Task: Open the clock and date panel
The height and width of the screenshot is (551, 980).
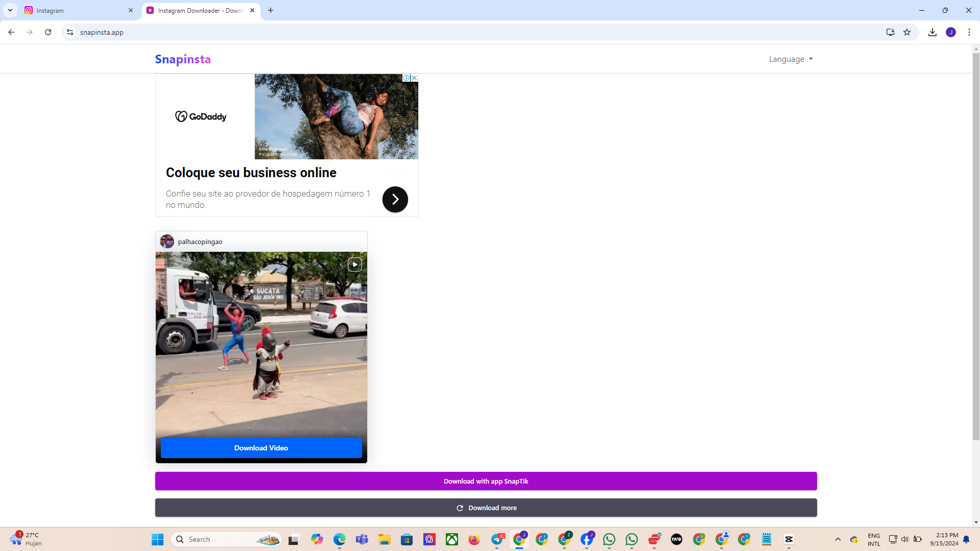Action: (x=944, y=539)
